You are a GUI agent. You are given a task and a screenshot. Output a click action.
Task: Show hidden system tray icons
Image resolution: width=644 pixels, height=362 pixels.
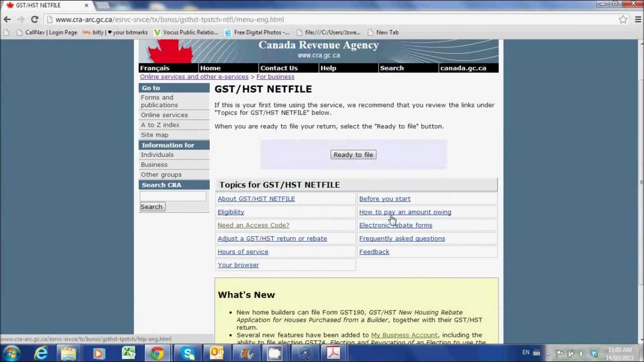tap(548, 353)
